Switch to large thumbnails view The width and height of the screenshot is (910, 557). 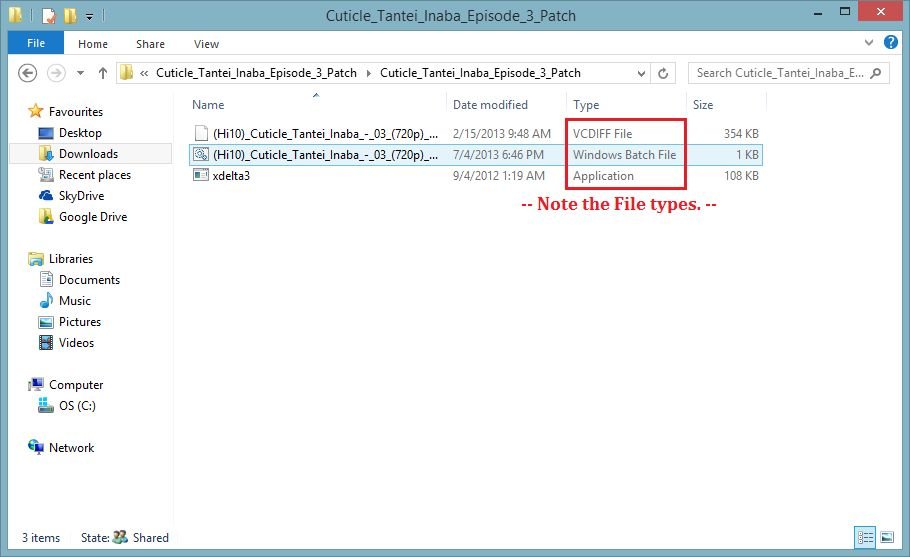tap(886, 537)
